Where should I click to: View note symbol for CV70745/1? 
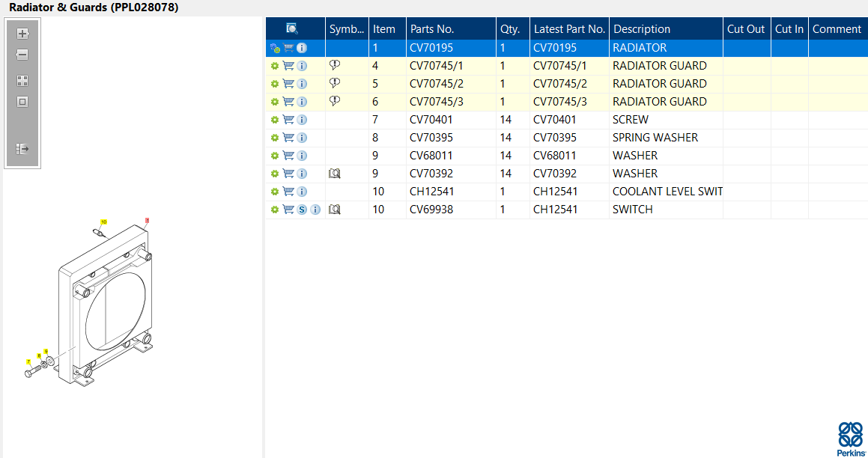[334, 65]
